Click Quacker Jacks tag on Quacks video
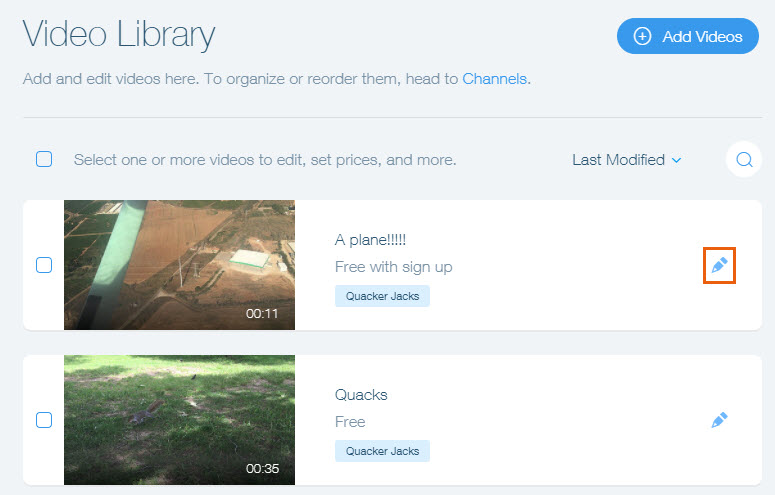Image resolution: width=775 pixels, height=495 pixels. (382, 451)
